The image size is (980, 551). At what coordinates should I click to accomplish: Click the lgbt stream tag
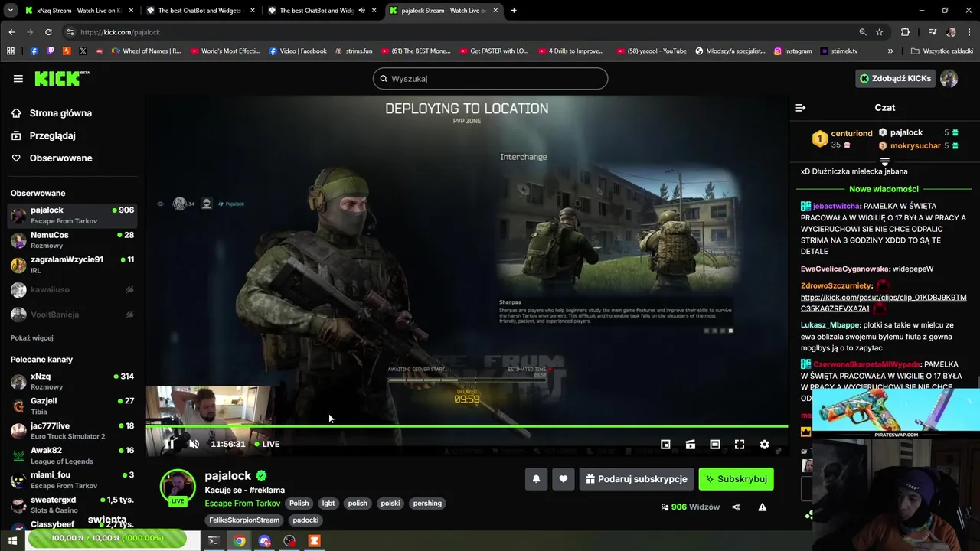coord(328,504)
